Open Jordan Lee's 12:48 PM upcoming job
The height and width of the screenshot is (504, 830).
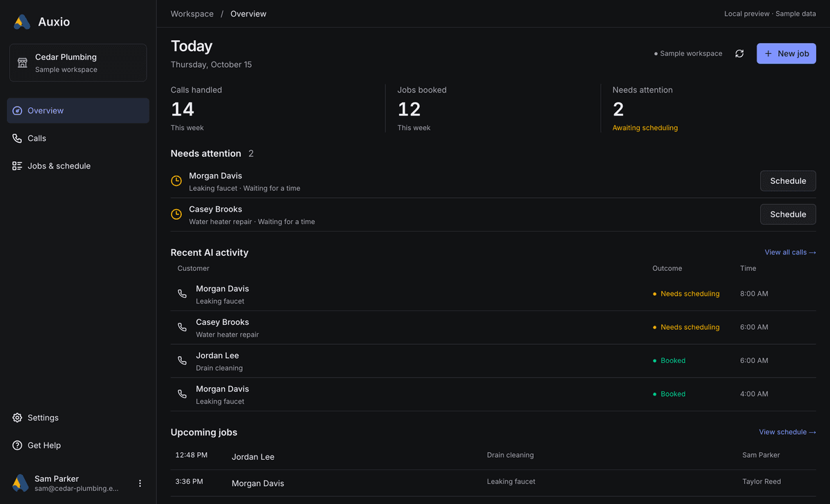[493, 456]
